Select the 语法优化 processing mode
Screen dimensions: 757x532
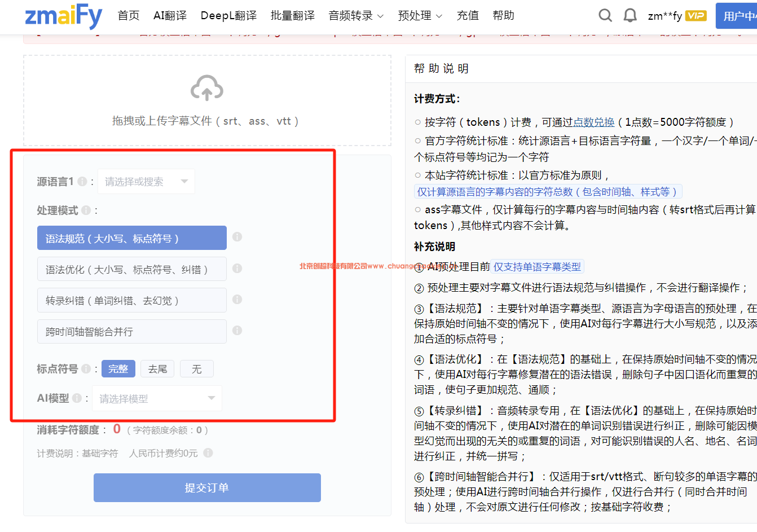(131, 269)
